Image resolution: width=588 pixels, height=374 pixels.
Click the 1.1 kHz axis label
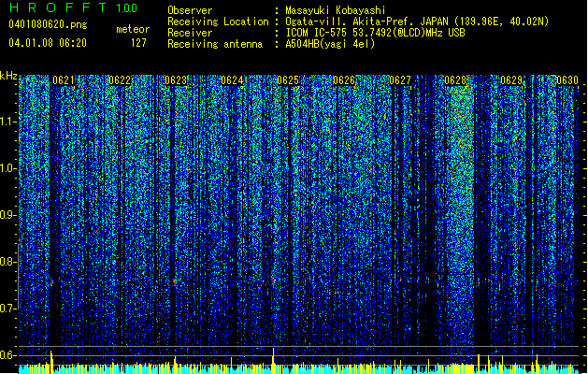click(8, 122)
